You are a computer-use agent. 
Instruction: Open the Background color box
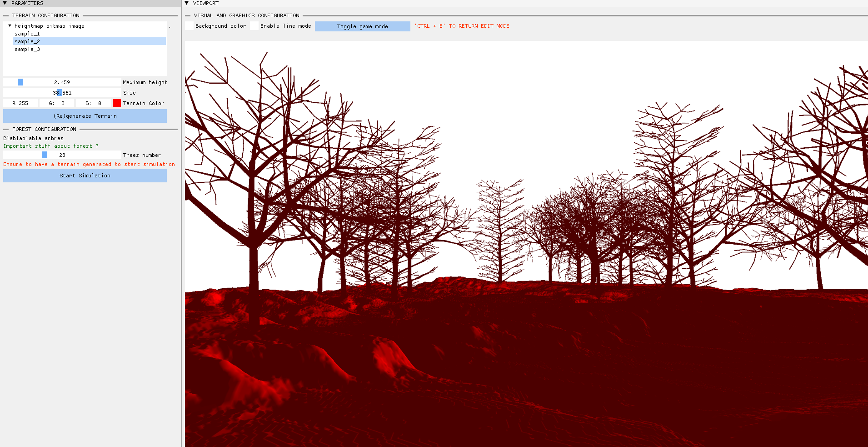point(189,26)
